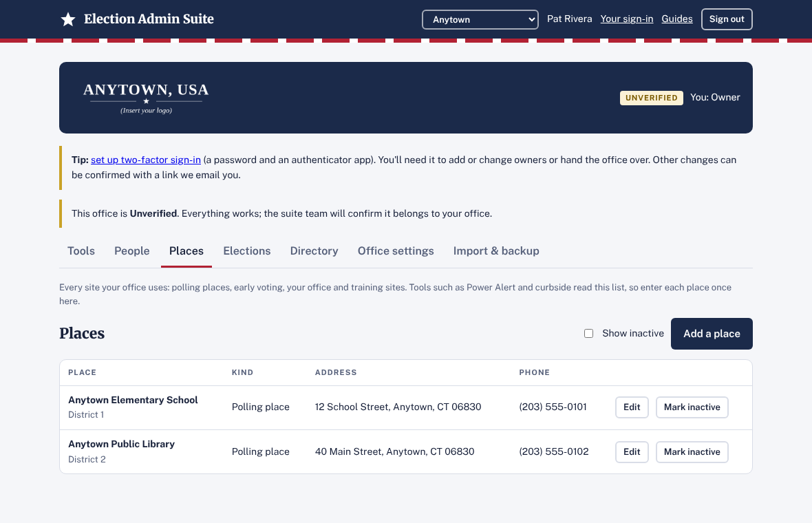Mark Anytown Elementary School inactive
The height and width of the screenshot is (523, 812).
pyautogui.click(x=692, y=407)
